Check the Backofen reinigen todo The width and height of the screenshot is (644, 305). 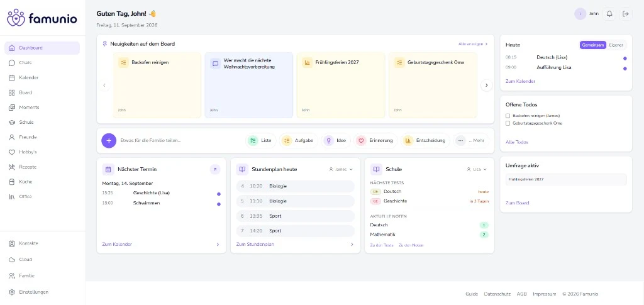tap(508, 116)
